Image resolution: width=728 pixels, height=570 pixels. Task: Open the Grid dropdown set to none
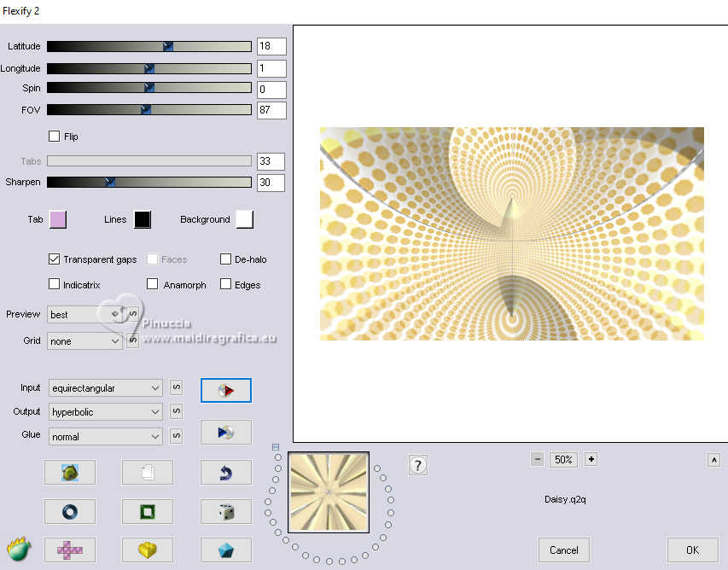point(85,341)
